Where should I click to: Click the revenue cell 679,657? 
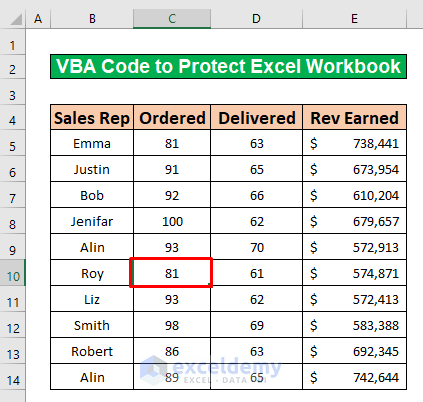click(x=354, y=221)
